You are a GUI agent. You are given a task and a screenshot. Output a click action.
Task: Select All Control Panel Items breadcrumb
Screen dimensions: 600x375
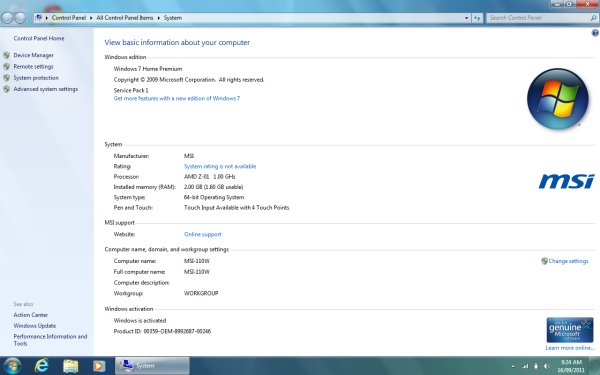(125, 18)
